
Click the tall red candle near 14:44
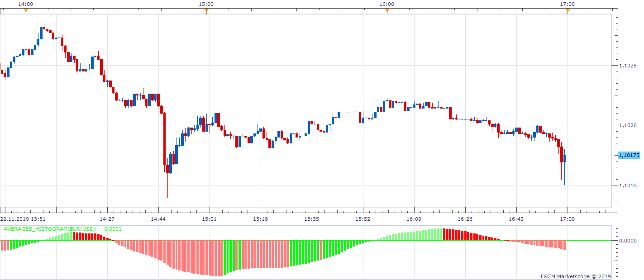164,139
